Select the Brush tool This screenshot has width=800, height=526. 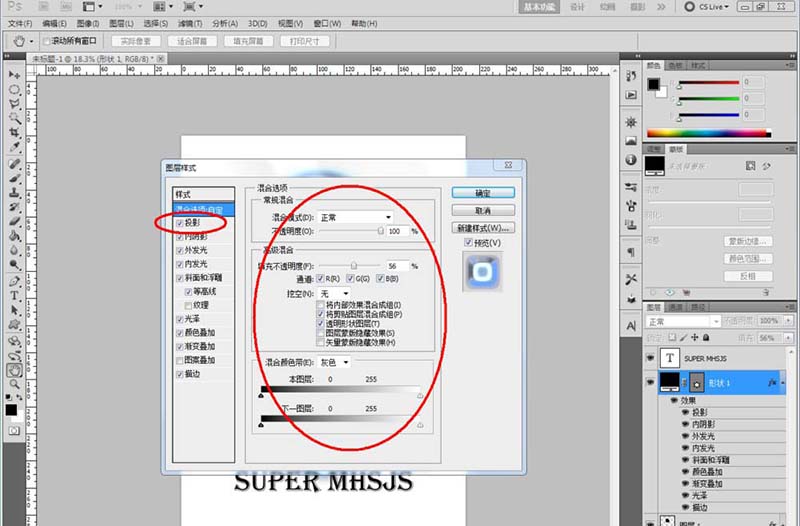pos(14,179)
